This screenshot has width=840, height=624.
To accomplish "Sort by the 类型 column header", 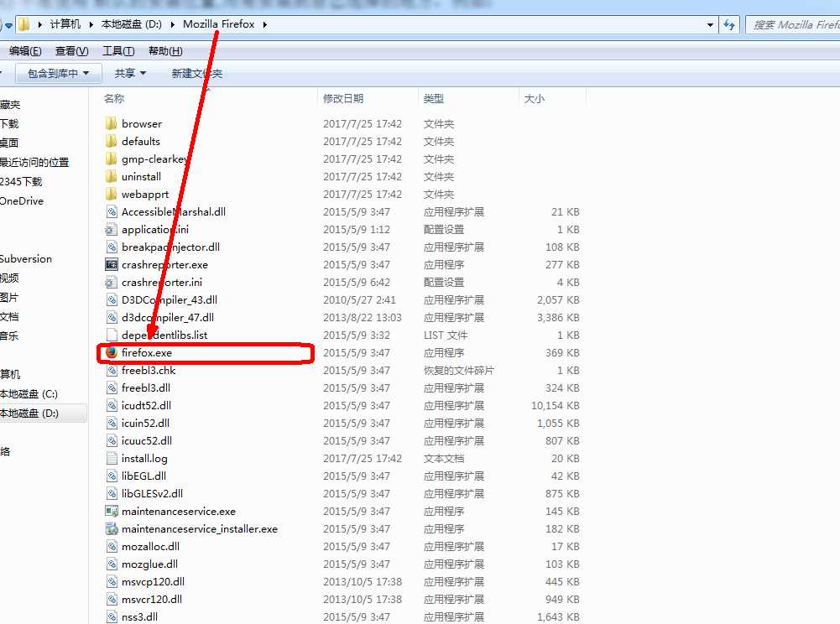I will click(433, 99).
